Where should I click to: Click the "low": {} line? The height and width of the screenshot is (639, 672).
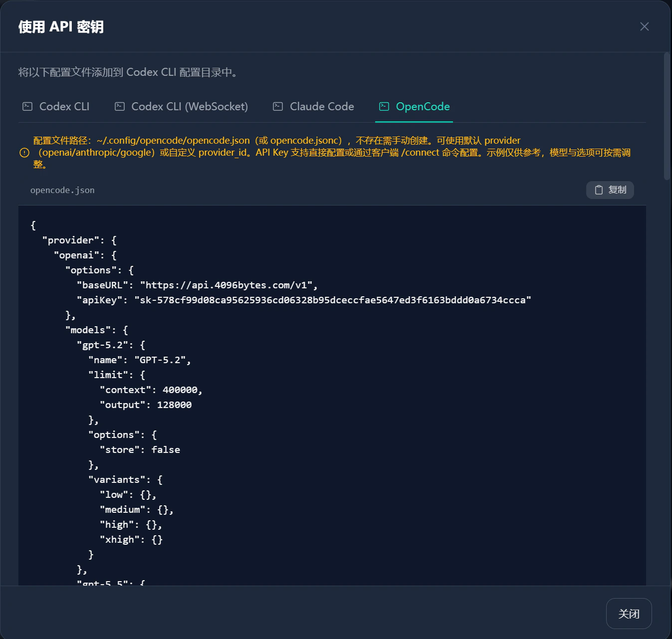(x=128, y=495)
